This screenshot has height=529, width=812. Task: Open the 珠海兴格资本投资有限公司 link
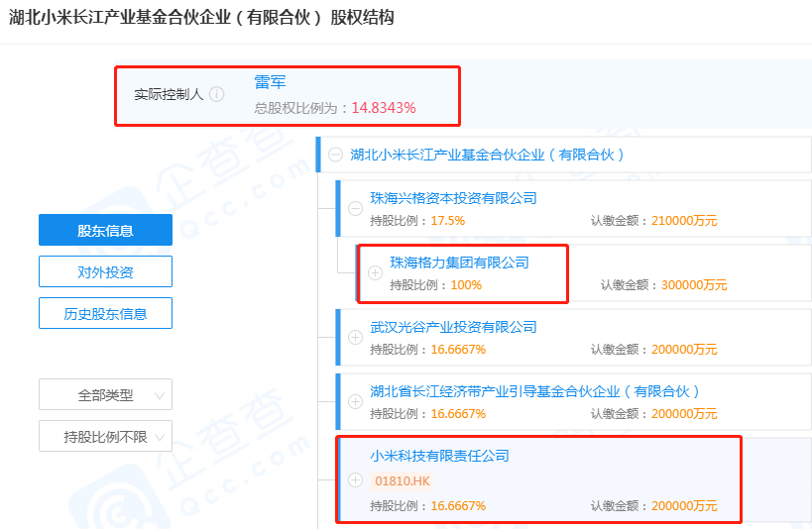click(454, 198)
